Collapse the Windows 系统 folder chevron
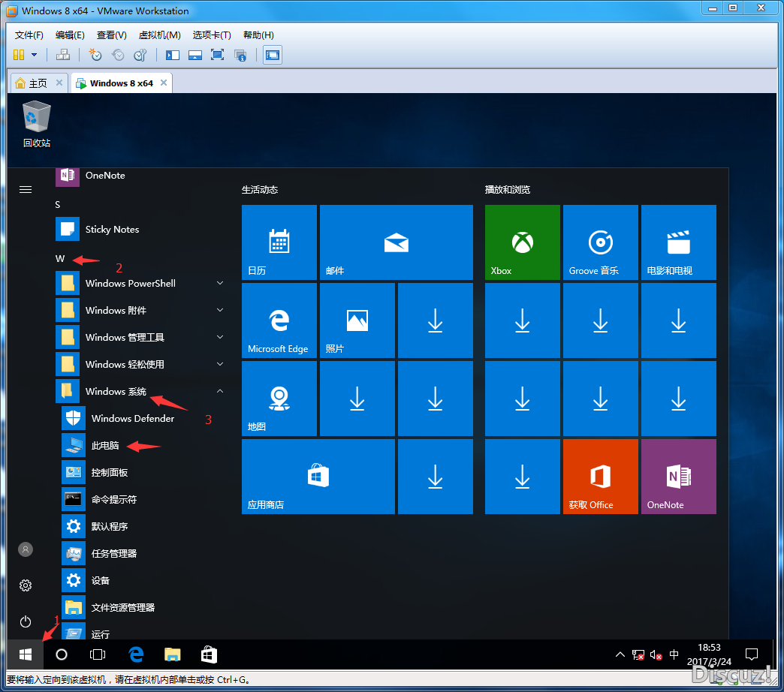This screenshot has width=784, height=692. click(220, 391)
